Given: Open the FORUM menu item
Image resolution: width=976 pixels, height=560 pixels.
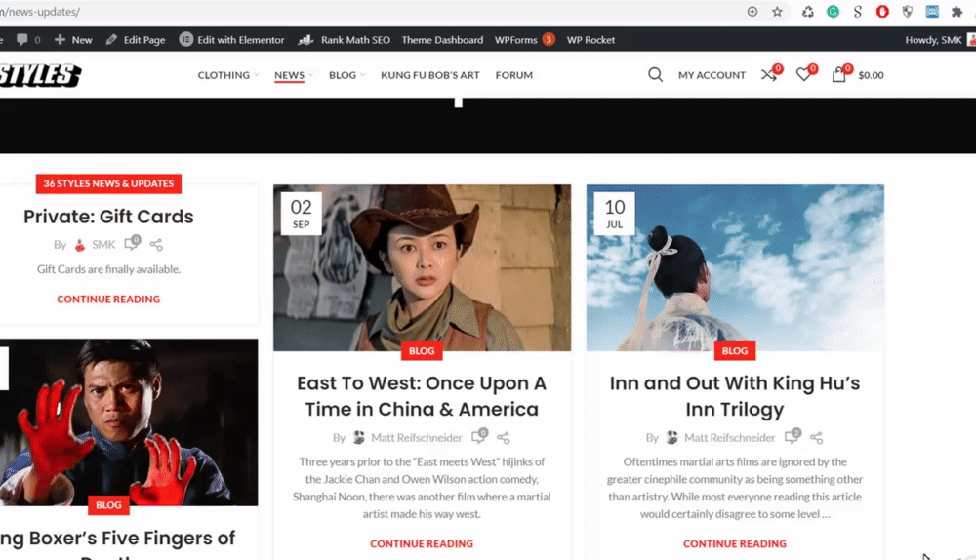Looking at the screenshot, I should coord(514,75).
